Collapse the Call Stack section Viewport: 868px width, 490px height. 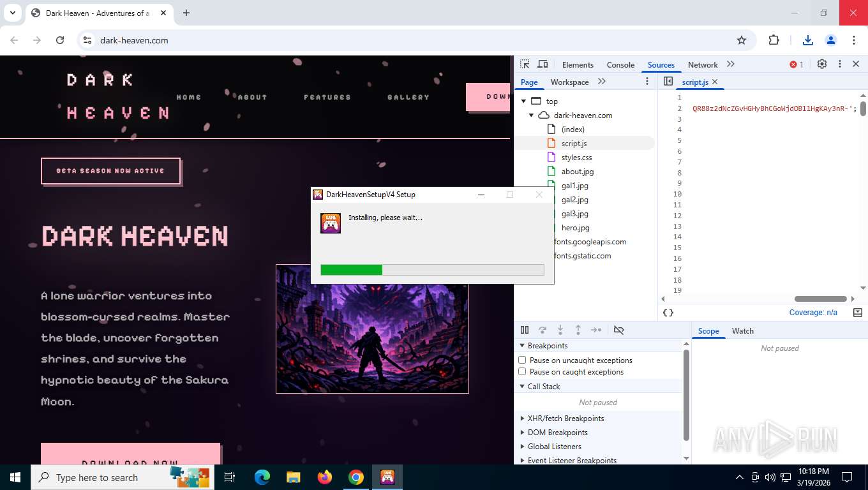[x=522, y=387]
